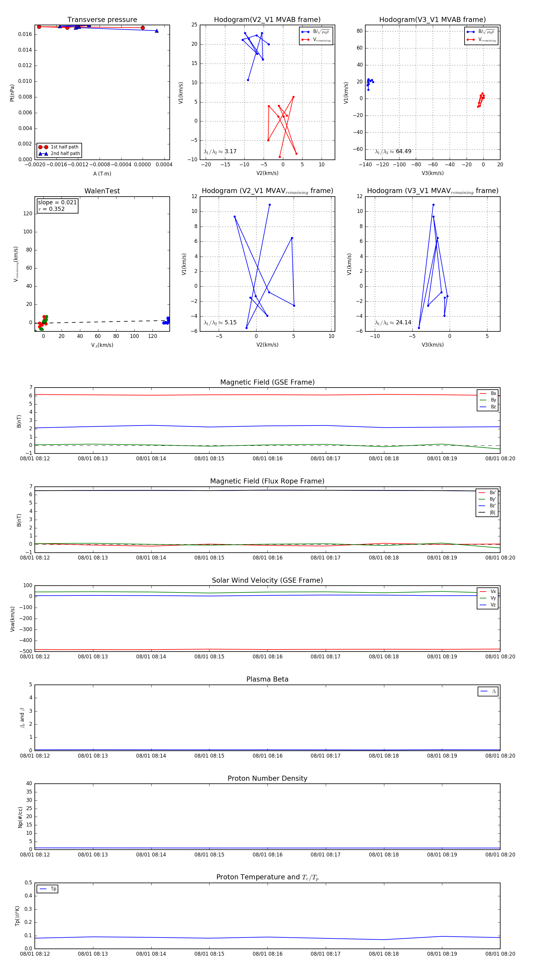Click the 'A (T·m)' x-axis label
The height and width of the screenshot is (980, 535).
pyautogui.click(x=102, y=173)
